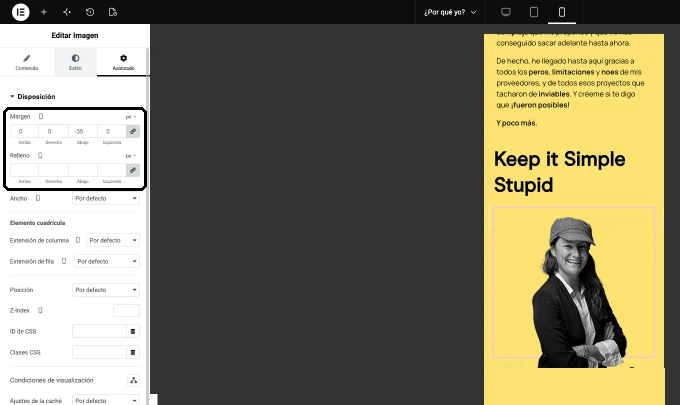The width and height of the screenshot is (680, 405).
Task: Click responsive device icon next to Relleno
Action: point(40,155)
